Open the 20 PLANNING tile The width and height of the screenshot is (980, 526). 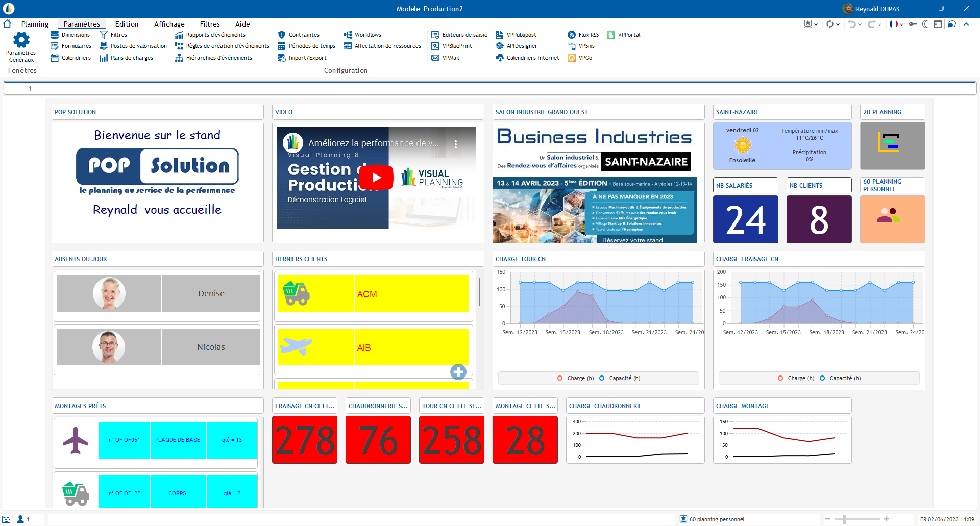[x=892, y=145]
